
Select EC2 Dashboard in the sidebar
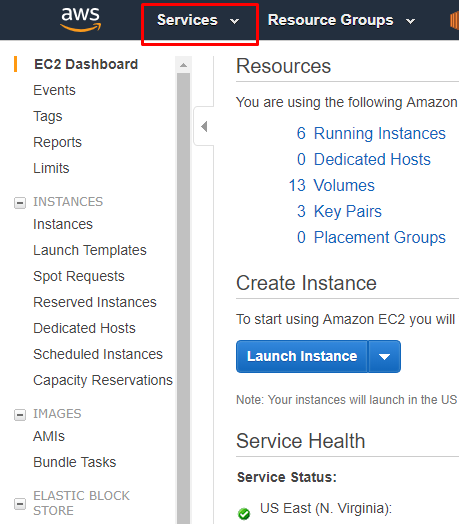click(86, 64)
